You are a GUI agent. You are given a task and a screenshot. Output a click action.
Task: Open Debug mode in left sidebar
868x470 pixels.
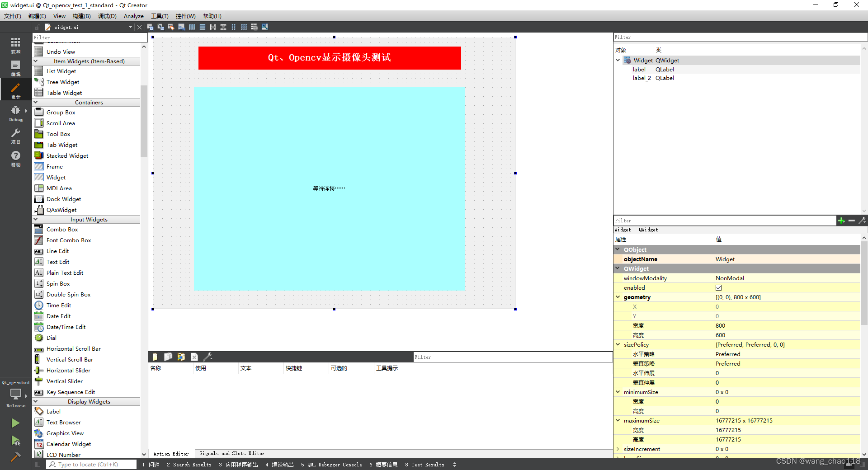pos(15,113)
